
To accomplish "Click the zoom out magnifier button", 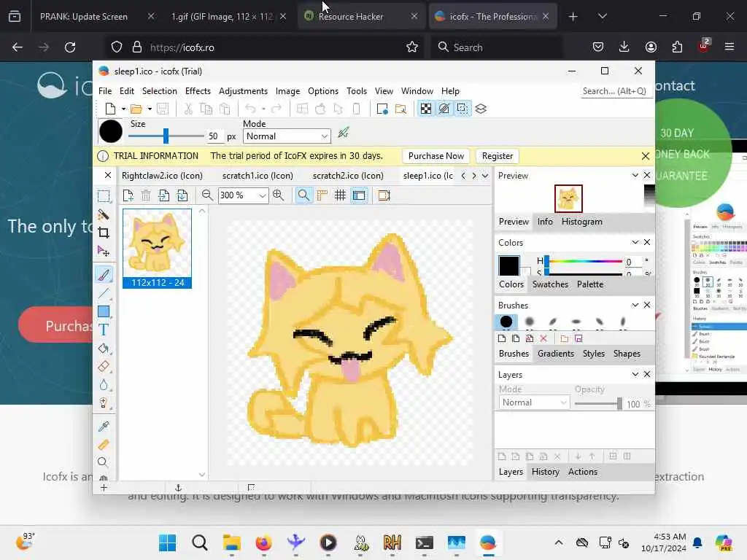I will [x=206, y=195].
